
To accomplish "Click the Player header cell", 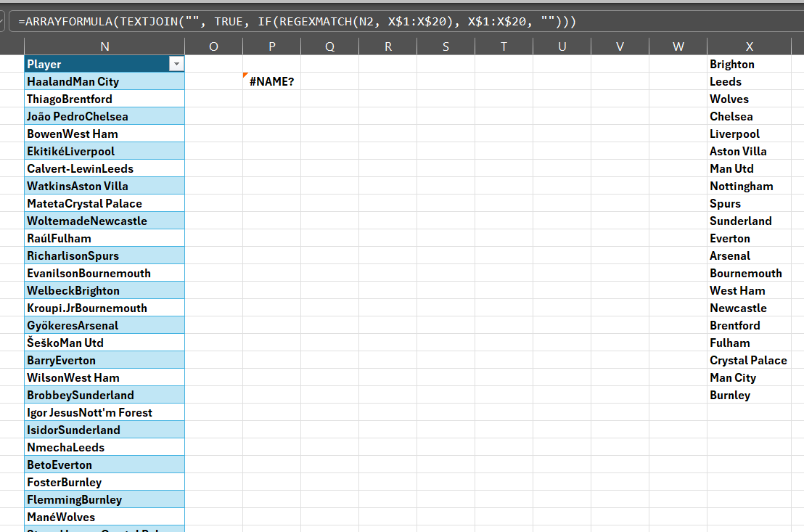I will click(x=94, y=64).
